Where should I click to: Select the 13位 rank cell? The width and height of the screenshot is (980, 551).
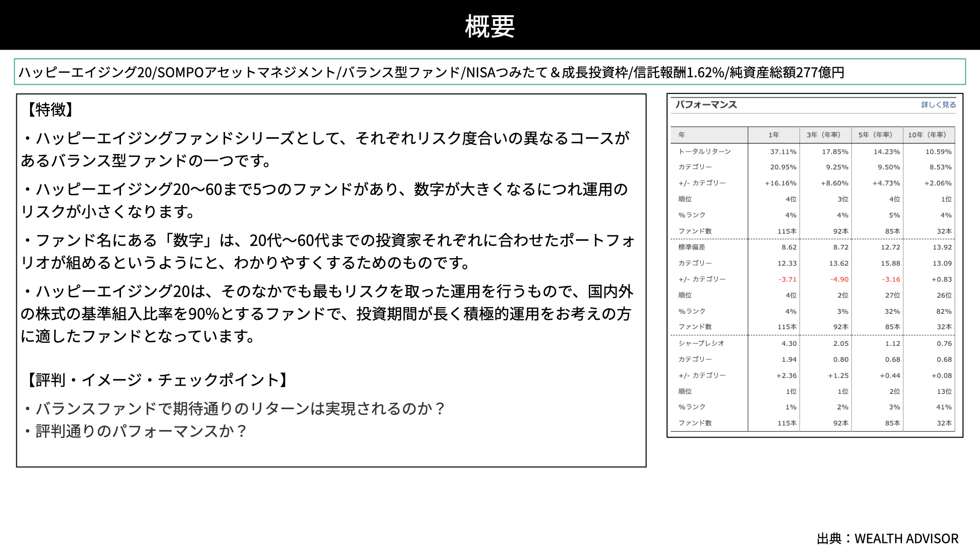(944, 391)
